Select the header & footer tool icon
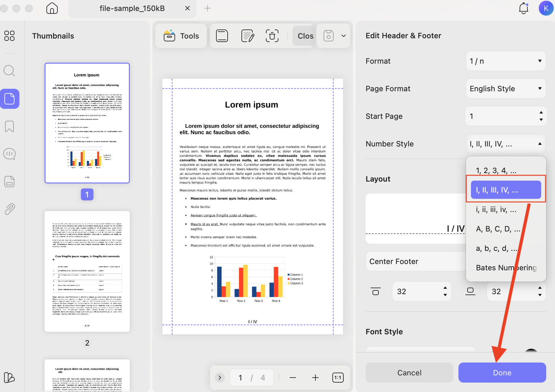555x392 pixels. 222,36
